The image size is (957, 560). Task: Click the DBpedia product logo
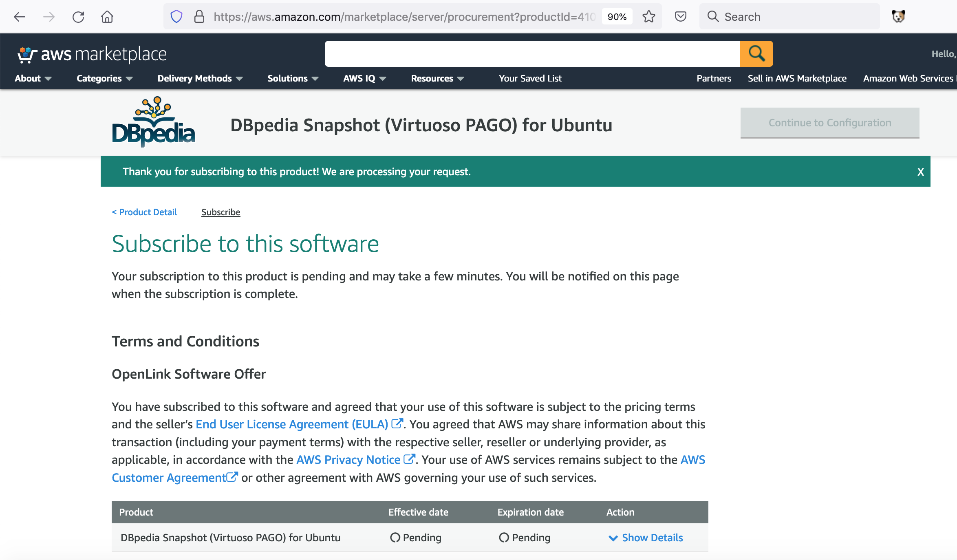point(153,122)
